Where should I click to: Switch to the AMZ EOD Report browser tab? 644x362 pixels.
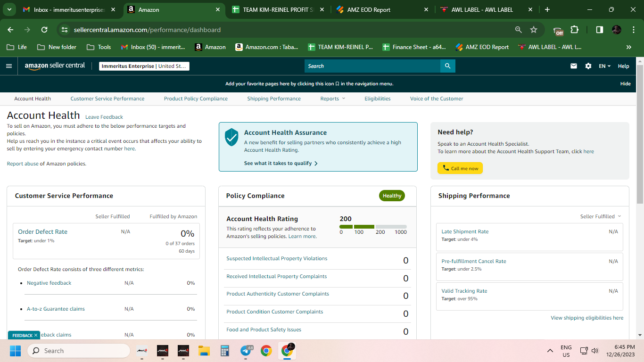coord(382,9)
